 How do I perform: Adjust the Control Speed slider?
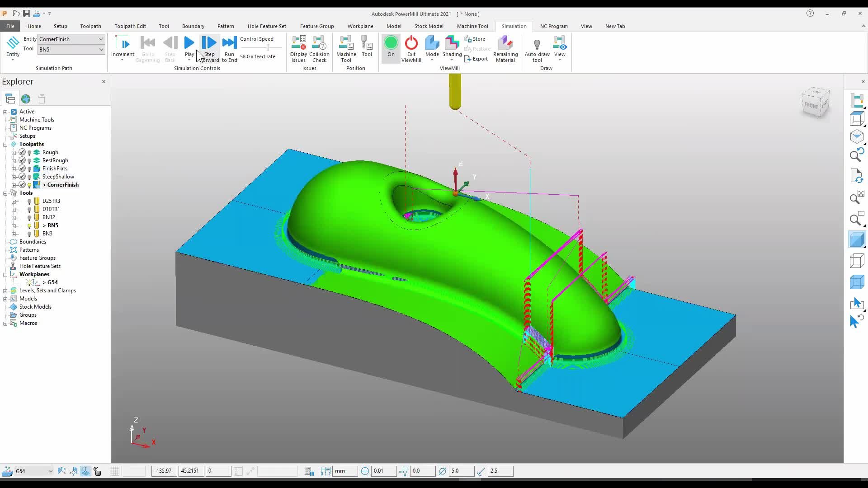tap(268, 47)
